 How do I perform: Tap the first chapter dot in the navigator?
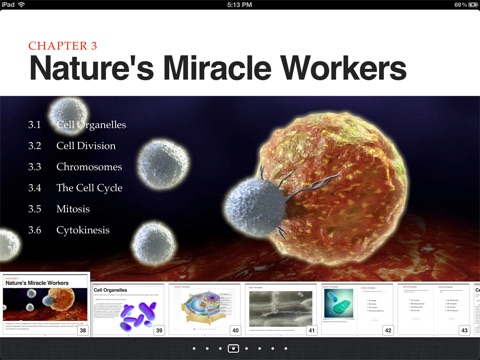point(194,349)
